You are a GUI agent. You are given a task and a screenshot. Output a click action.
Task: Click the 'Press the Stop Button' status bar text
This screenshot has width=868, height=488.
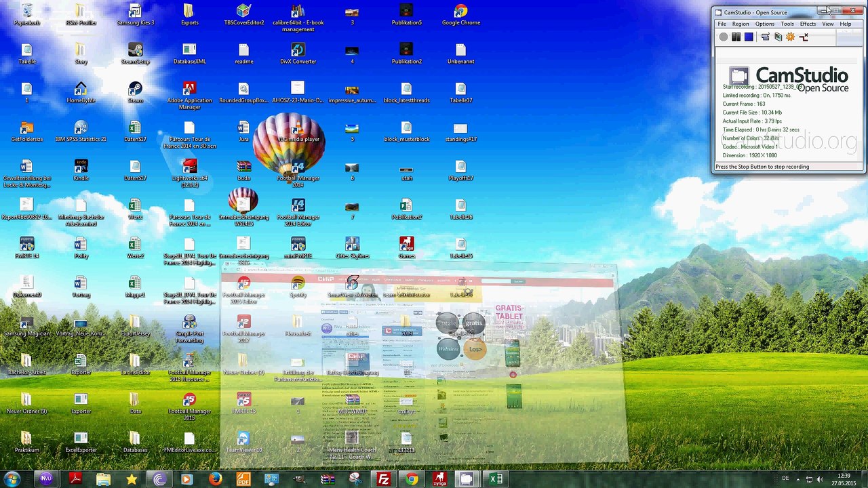762,167
